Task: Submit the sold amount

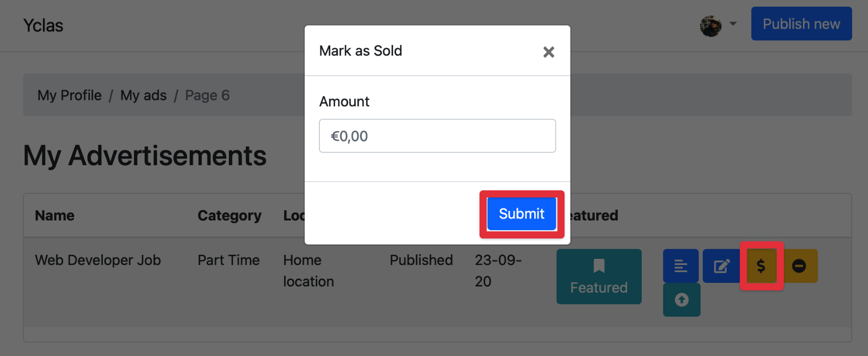Action: point(521,214)
